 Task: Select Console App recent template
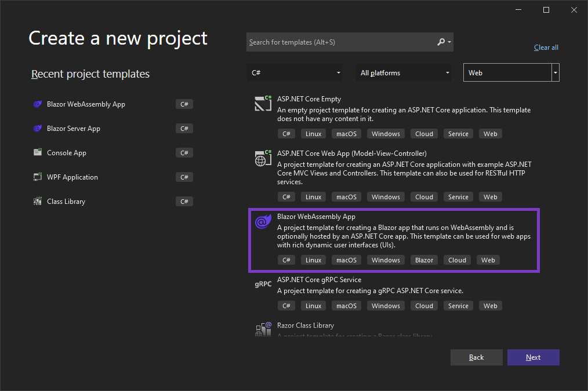coord(113,153)
